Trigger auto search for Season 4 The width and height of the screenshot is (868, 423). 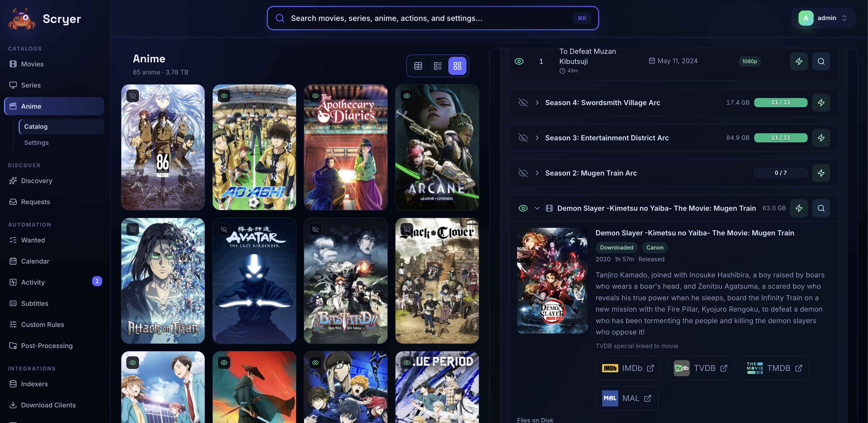coord(821,103)
